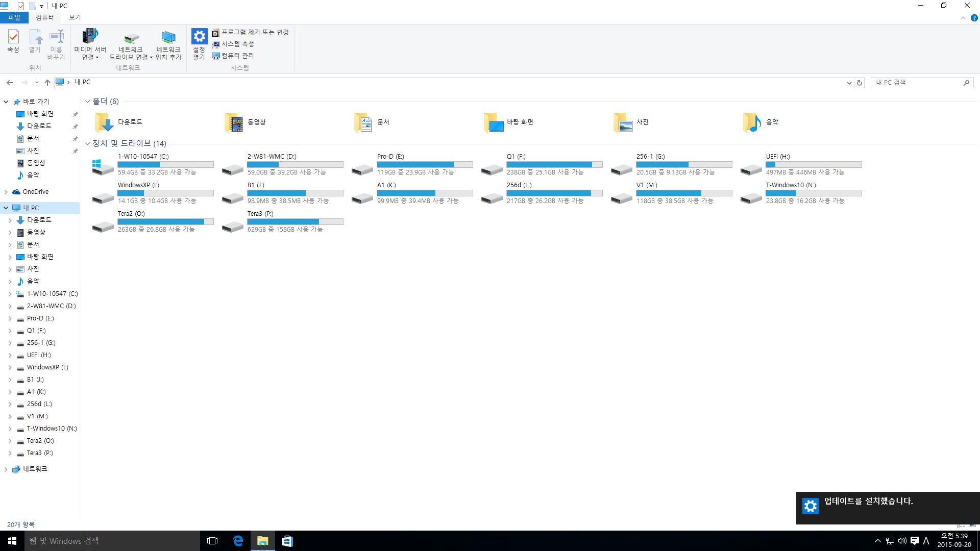Viewport: 980px width, 551px height.
Task: Select 바탕 화면 under quick access
Action: [40, 114]
